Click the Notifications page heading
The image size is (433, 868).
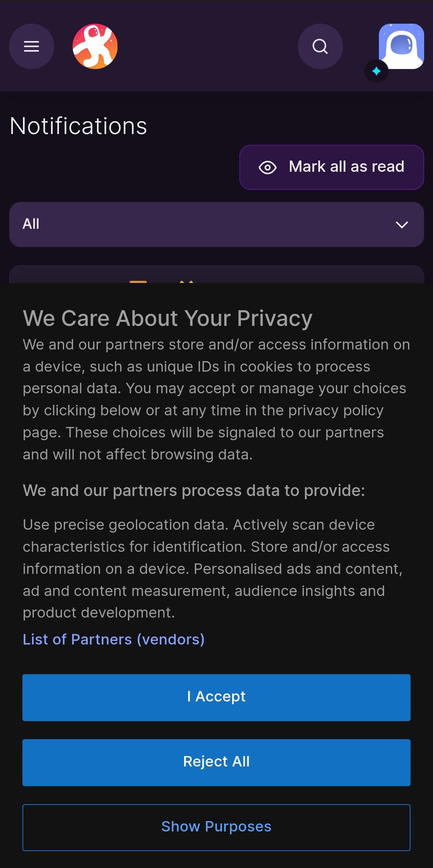(79, 126)
